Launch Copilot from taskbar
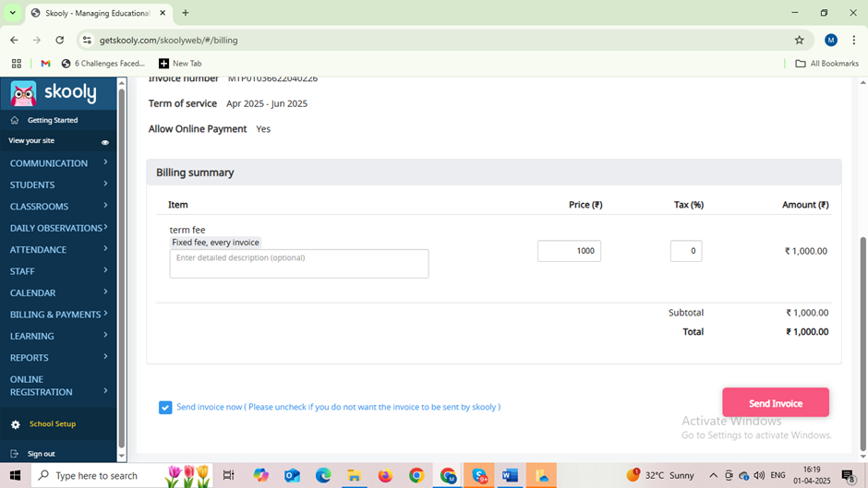 click(x=260, y=475)
